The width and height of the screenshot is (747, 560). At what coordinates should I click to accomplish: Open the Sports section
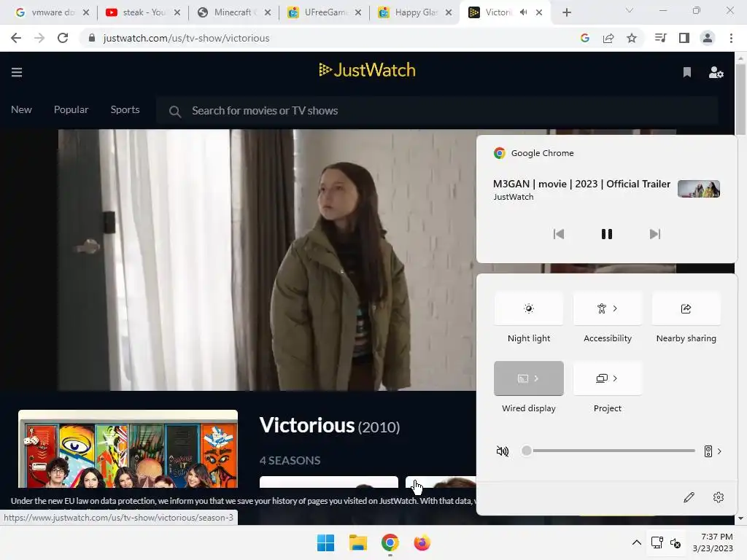125,109
